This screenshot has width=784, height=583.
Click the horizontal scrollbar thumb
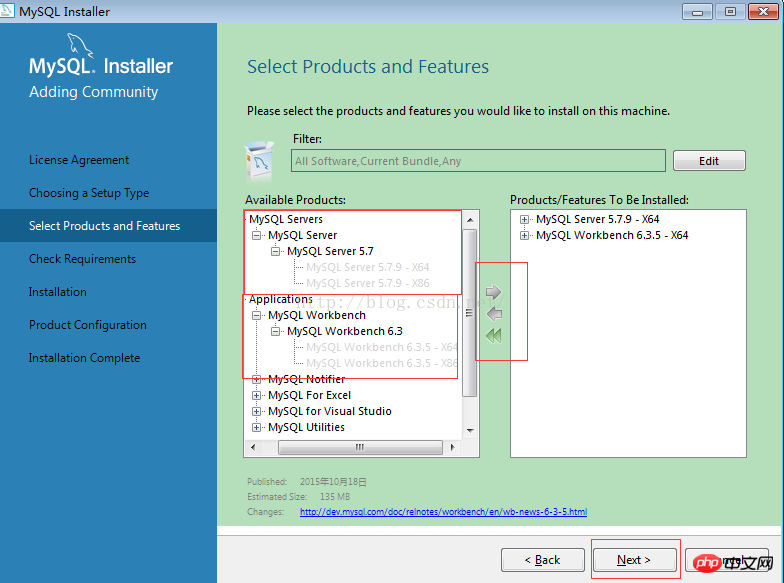coord(360,447)
